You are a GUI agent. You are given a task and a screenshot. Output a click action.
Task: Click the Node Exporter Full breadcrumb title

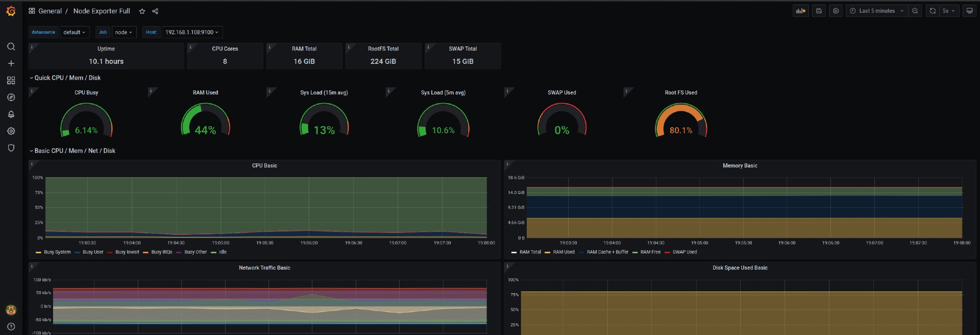[102, 11]
